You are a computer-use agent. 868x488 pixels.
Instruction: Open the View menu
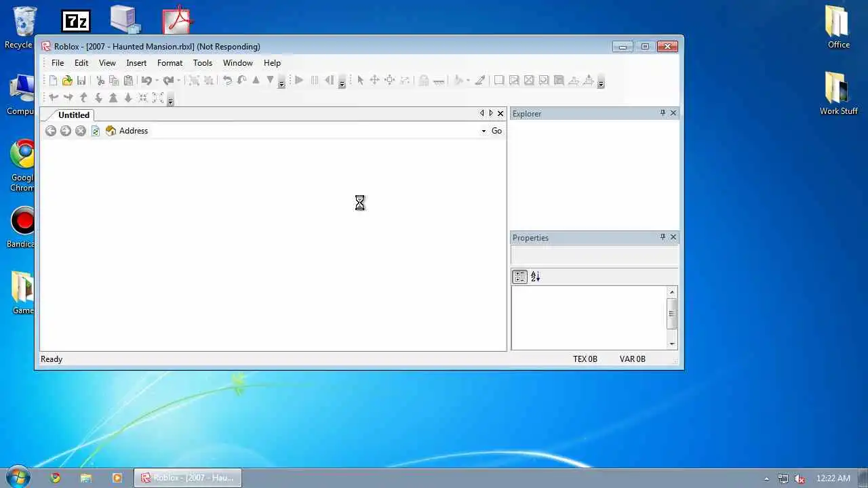pos(107,63)
